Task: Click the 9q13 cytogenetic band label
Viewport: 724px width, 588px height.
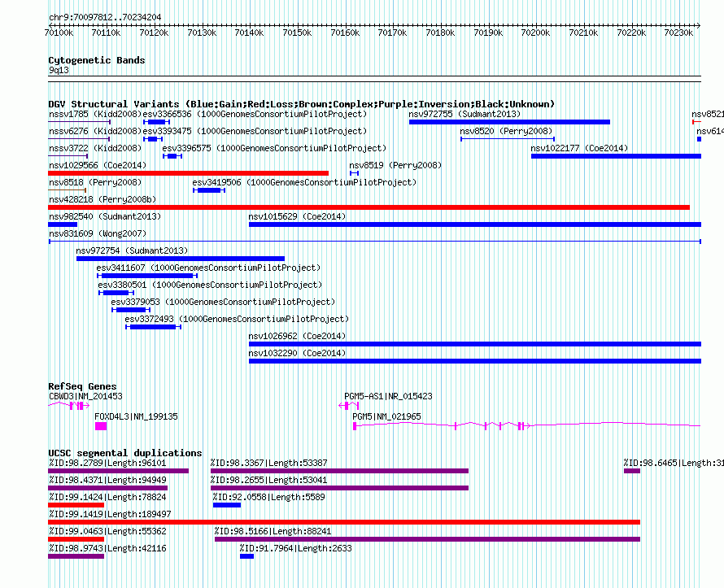Action: 59,70
